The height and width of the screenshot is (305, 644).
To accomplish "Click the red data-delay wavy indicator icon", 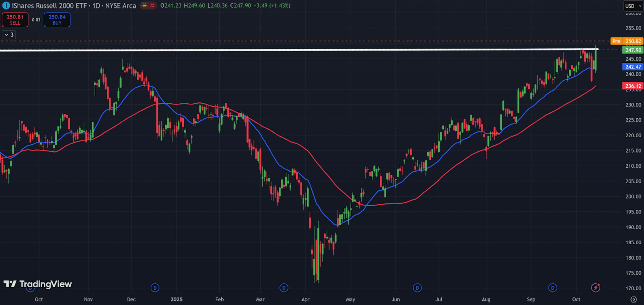I will click(x=152, y=5).
